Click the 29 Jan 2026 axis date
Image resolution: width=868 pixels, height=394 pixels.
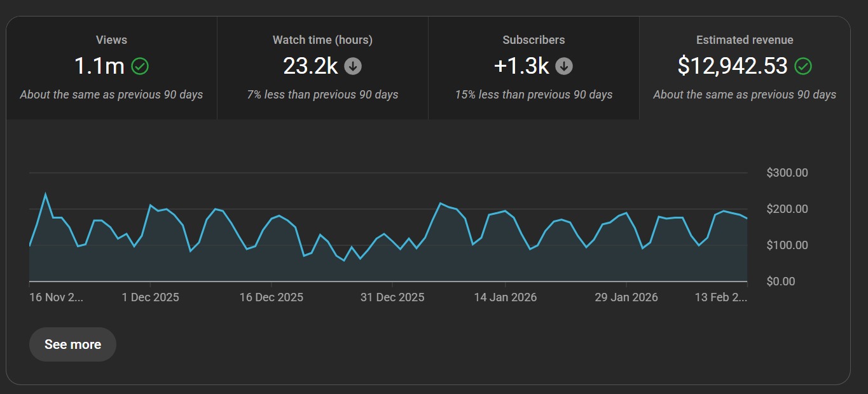click(x=626, y=297)
